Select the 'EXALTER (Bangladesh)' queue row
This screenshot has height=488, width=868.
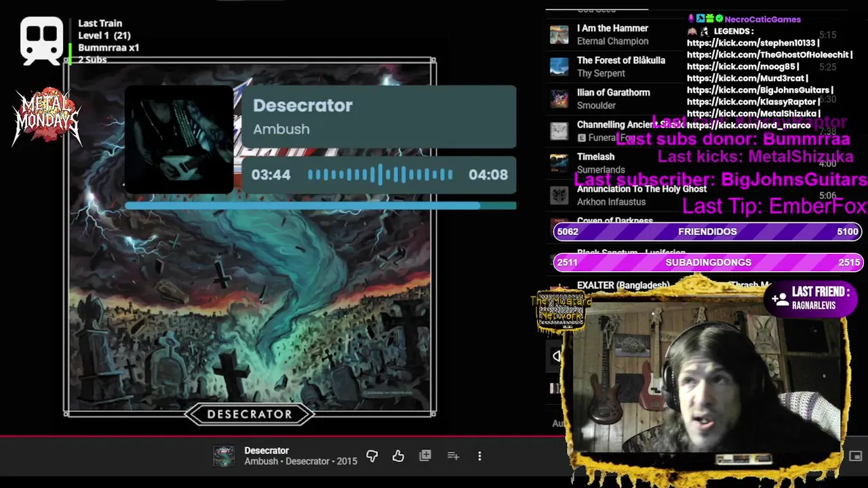click(x=623, y=285)
